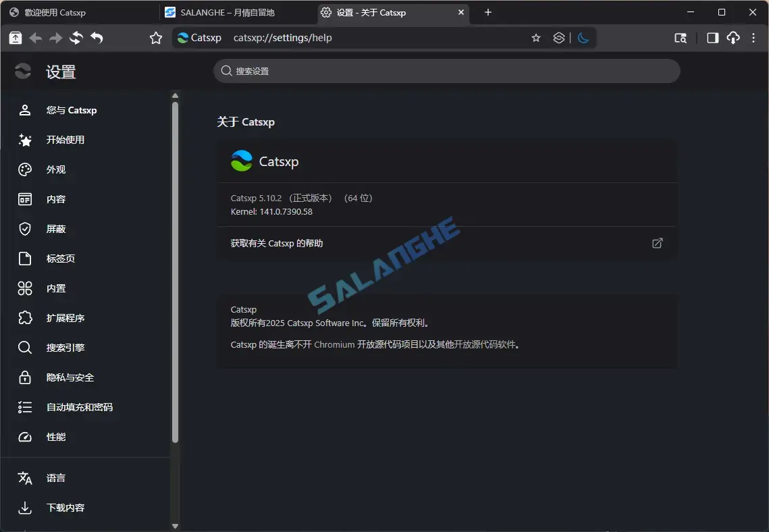This screenshot has height=532, width=769.
Task: Click the box-with-arrow icon left of back button
Action: (15, 38)
